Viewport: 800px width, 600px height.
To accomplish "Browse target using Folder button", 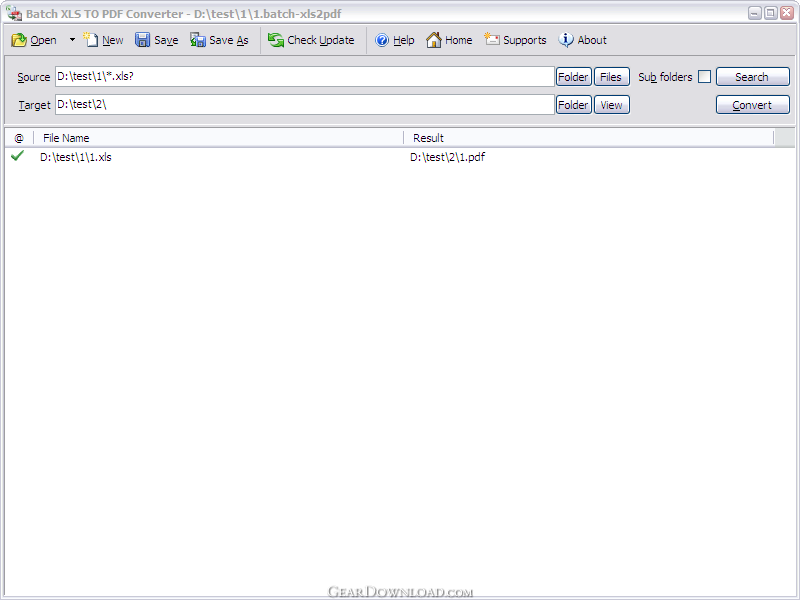I will [573, 105].
